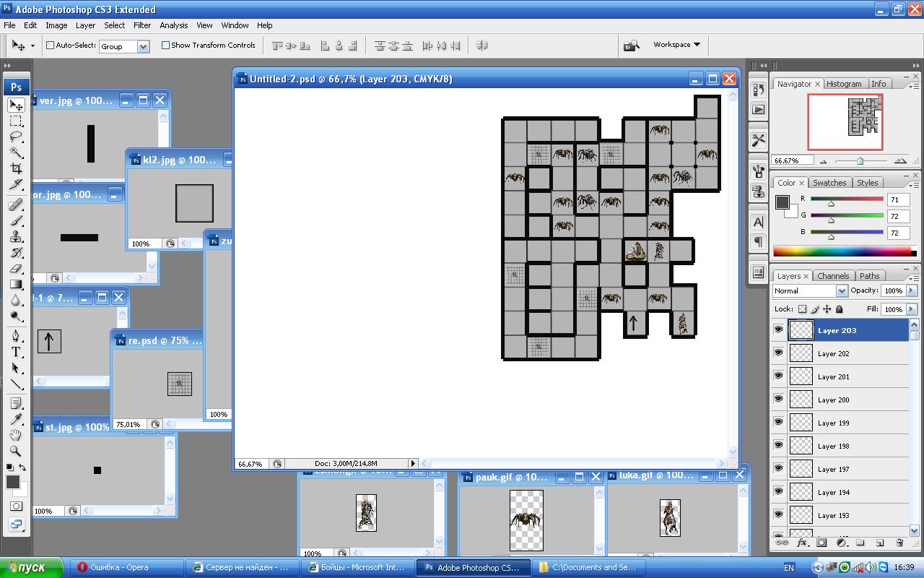Enable the Auto-Select checkbox
The image size is (924, 578).
point(51,45)
